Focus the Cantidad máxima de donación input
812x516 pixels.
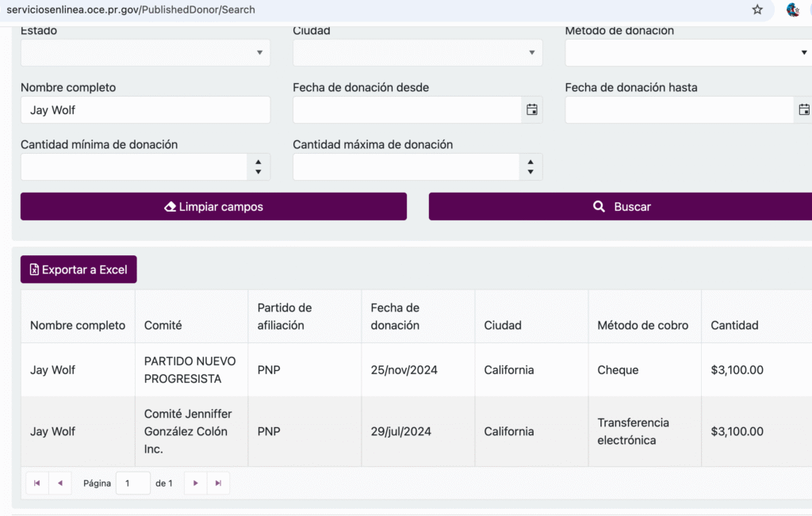[406, 166]
